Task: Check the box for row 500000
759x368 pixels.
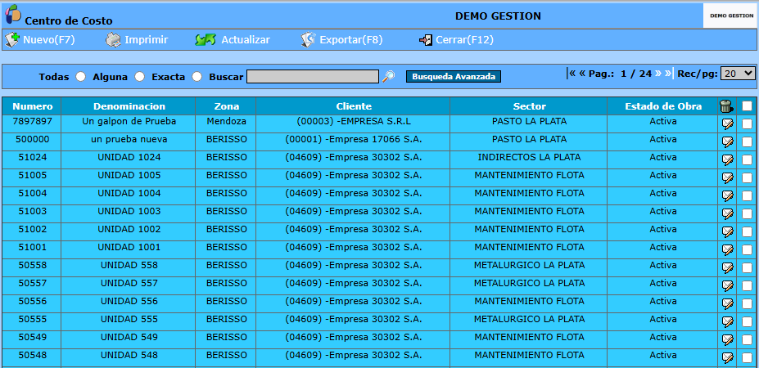Action: pos(747,142)
